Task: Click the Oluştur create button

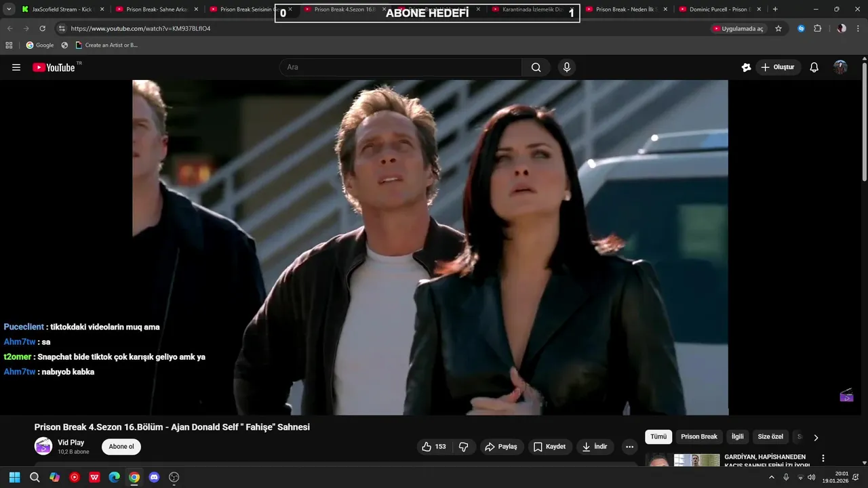Action: tap(778, 67)
